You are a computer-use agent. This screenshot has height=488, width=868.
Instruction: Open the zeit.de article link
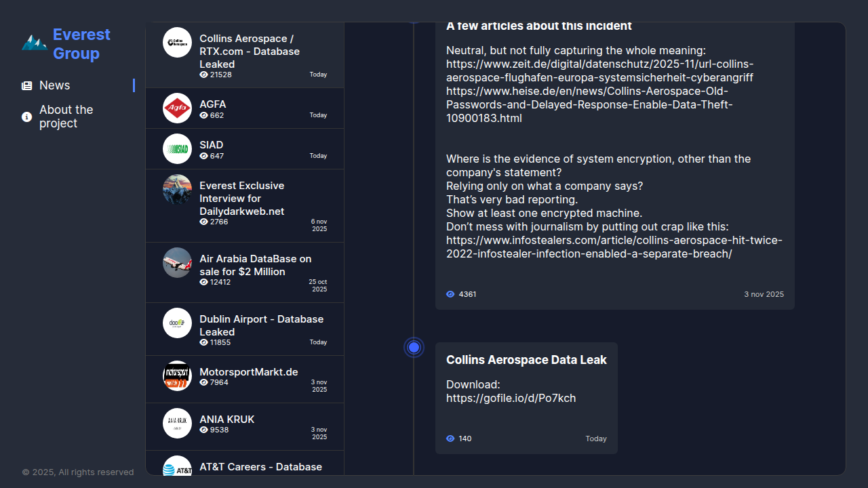[599, 70]
